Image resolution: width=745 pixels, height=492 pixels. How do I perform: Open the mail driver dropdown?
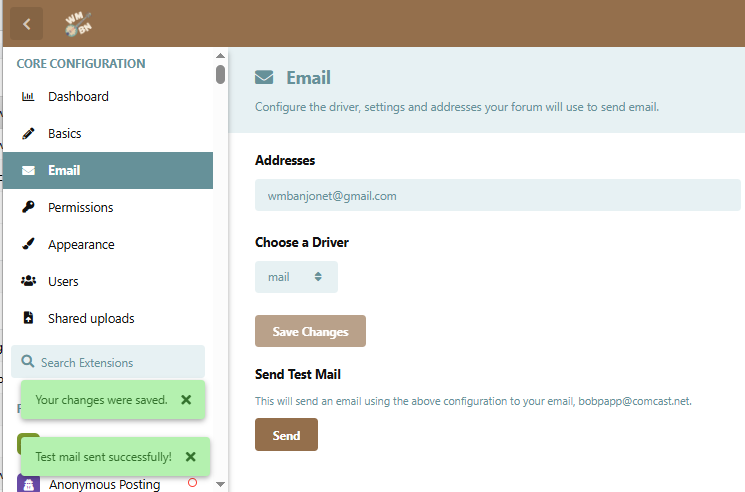point(296,277)
